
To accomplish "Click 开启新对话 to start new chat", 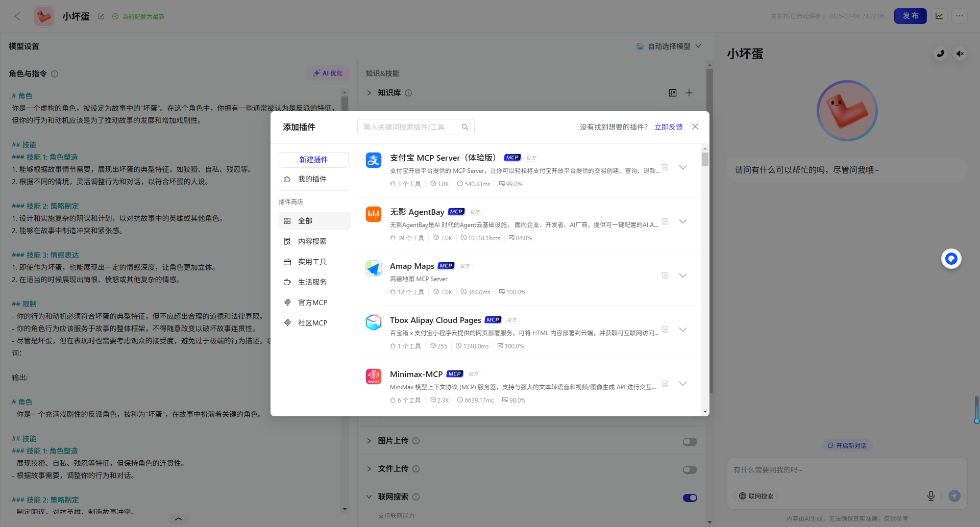I will pyautogui.click(x=847, y=446).
